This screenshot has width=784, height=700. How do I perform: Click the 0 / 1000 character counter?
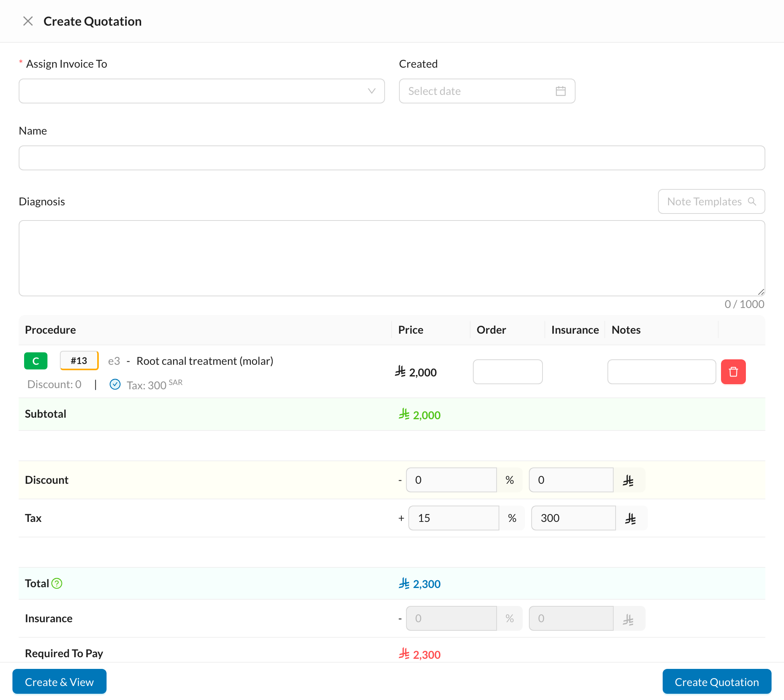pyautogui.click(x=744, y=304)
